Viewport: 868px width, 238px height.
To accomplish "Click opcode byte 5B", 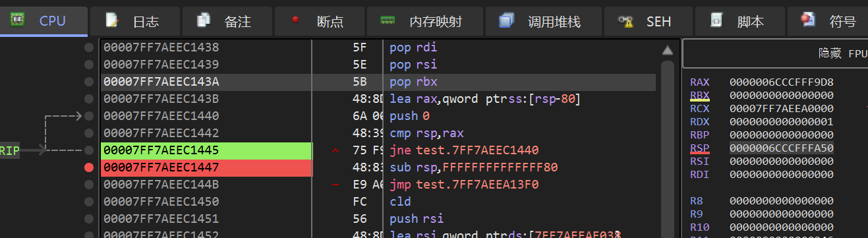I will point(360,82).
